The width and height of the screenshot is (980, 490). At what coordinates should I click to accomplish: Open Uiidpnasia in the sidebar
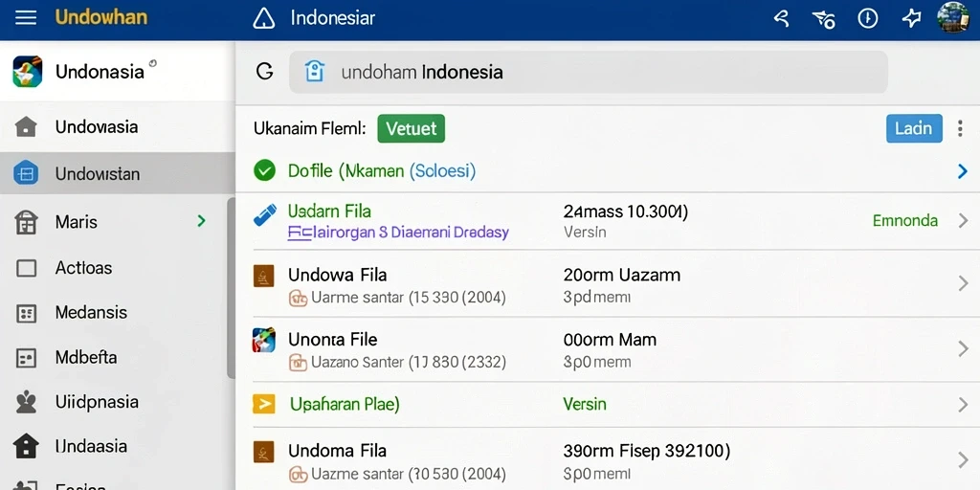coord(118,402)
